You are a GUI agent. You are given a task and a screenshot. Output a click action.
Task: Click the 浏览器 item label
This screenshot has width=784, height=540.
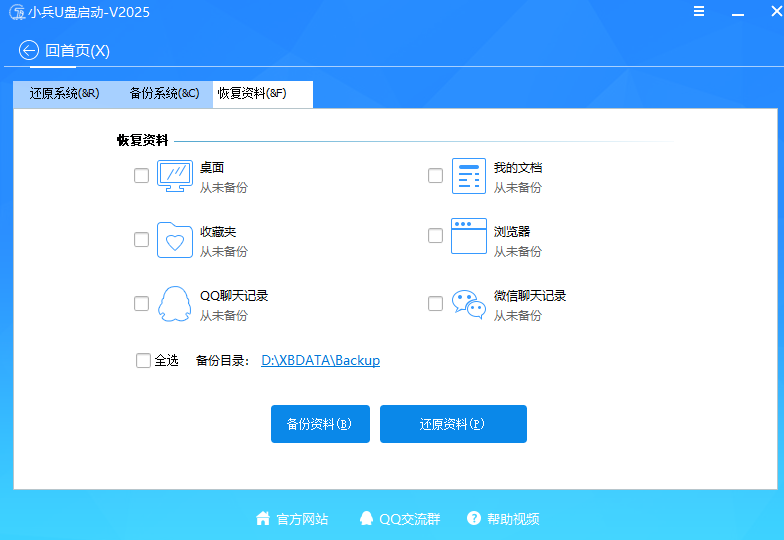click(x=512, y=232)
